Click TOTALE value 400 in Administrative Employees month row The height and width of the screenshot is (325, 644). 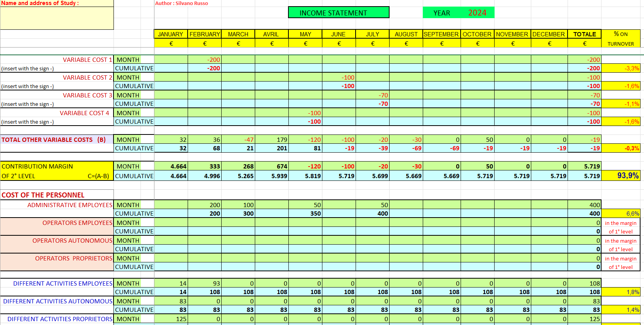(x=585, y=205)
